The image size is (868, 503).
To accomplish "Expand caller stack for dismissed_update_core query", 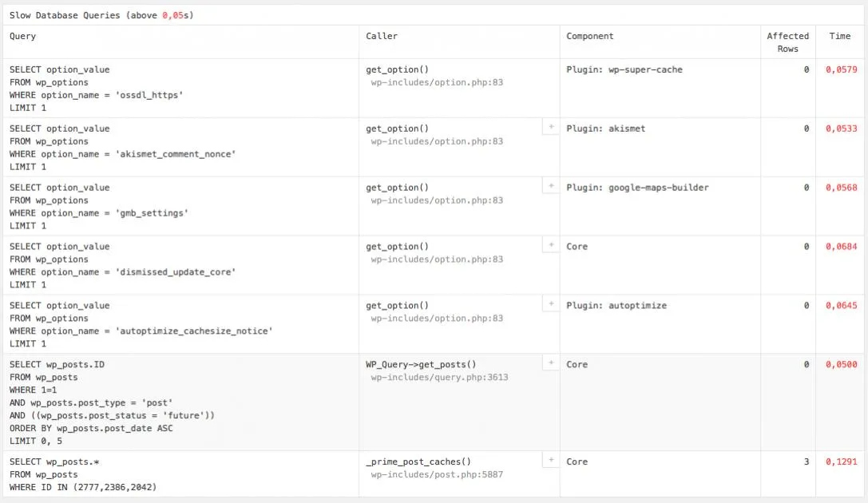I will coord(551,245).
